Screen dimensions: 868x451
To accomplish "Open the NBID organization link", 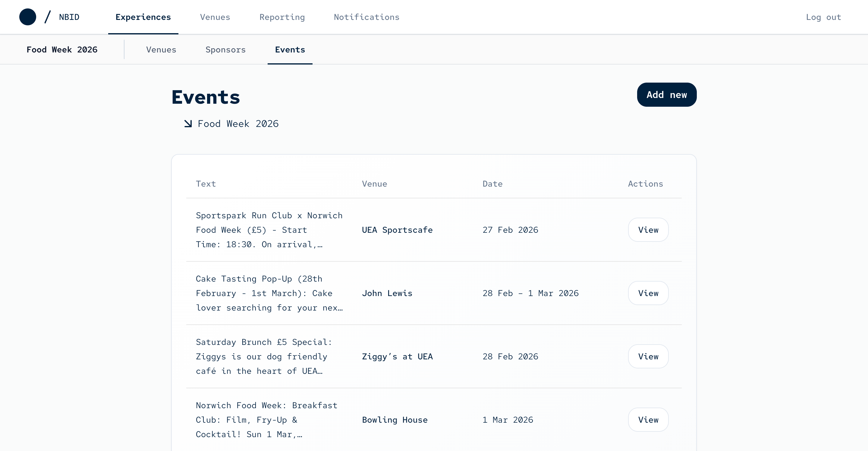I will (x=69, y=17).
